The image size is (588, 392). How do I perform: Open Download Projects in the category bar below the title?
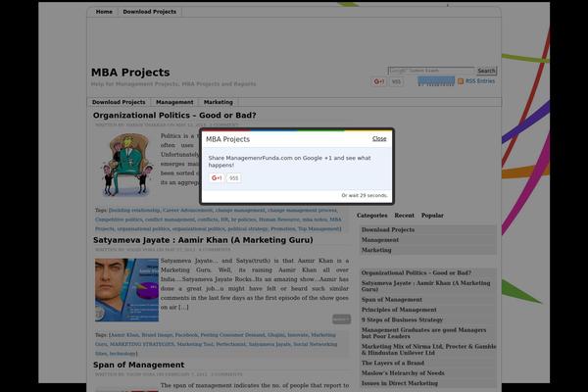119,102
